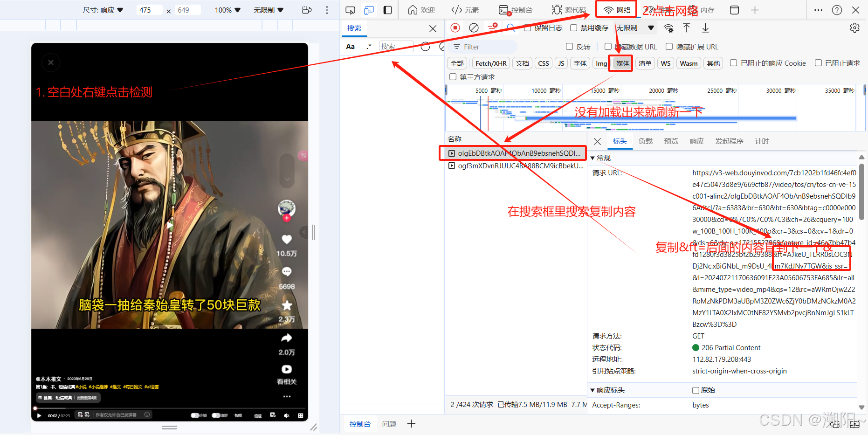Like the video heart icon
Image resolution: width=868 pixels, height=435 pixels.
pyautogui.click(x=287, y=239)
